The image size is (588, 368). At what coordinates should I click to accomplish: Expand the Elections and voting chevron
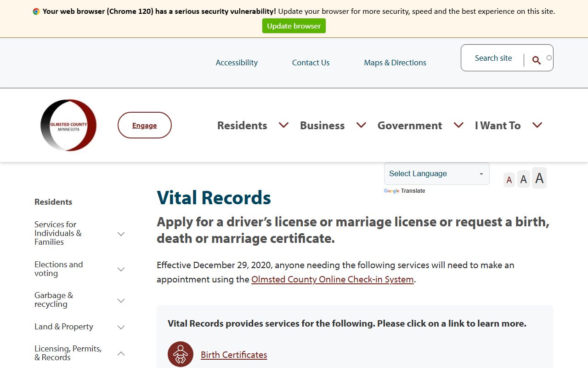(x=121, y=269)
